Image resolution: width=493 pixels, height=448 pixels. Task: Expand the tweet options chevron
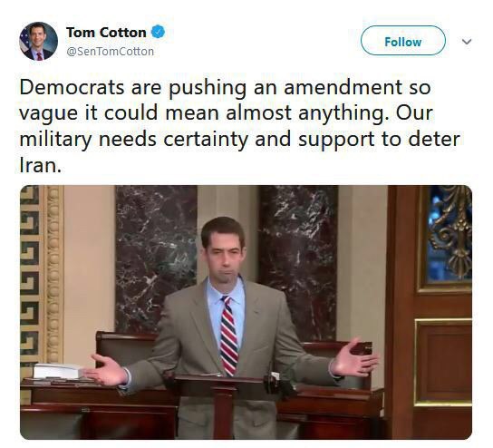[467, 41]
